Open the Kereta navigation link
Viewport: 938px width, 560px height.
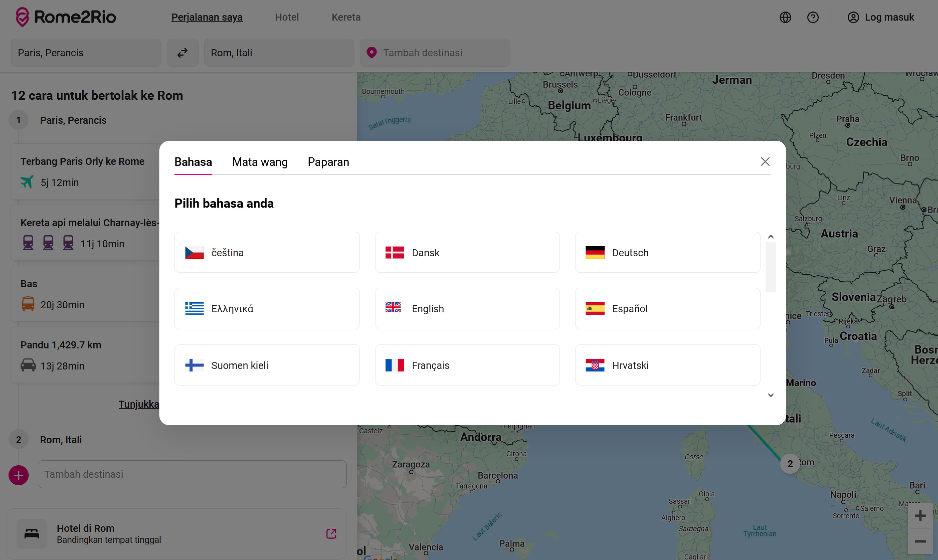[346, 17]
